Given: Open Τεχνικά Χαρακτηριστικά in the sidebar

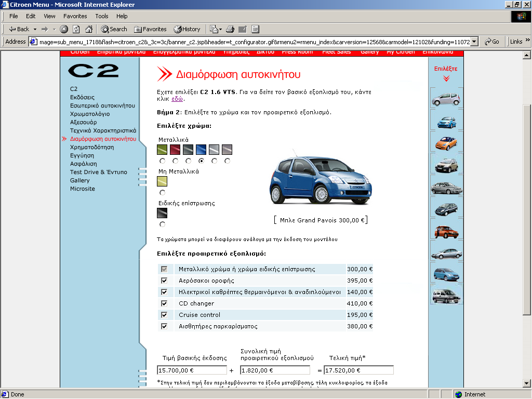Looking at the screenshot, I should click(103, 130).
